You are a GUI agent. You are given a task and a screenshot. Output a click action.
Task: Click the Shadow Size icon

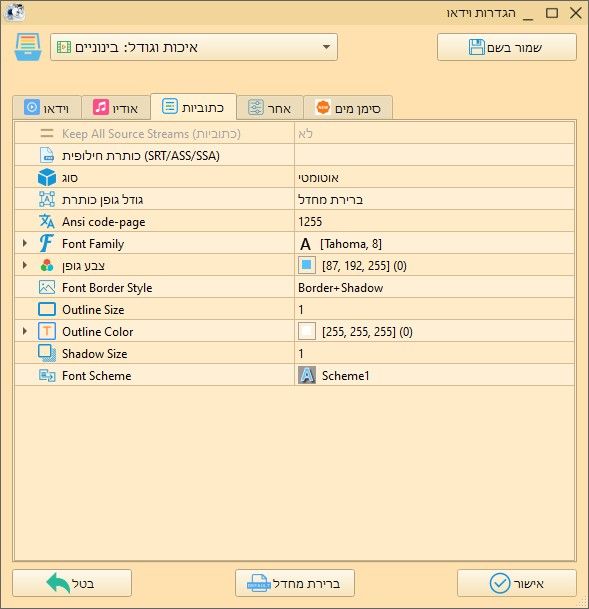click(47, 353)
